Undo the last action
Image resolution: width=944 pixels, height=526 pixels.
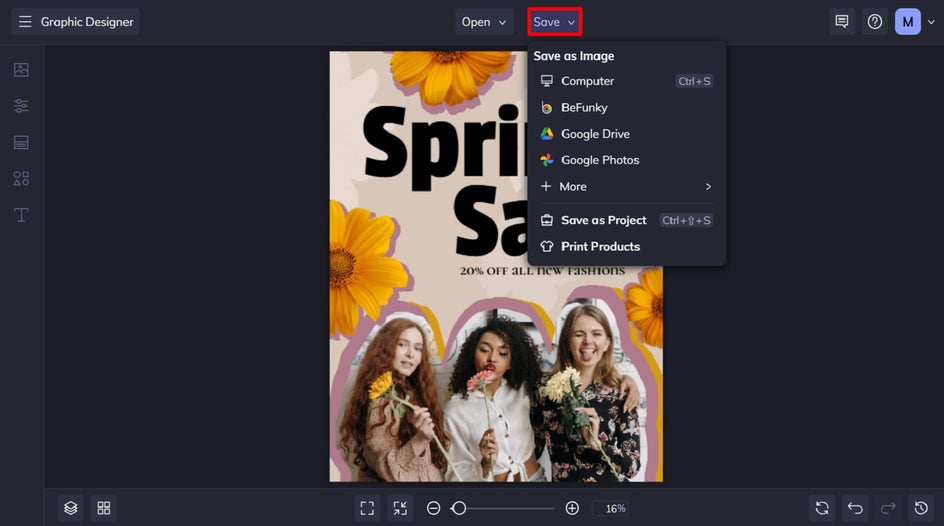click(855, 508)
